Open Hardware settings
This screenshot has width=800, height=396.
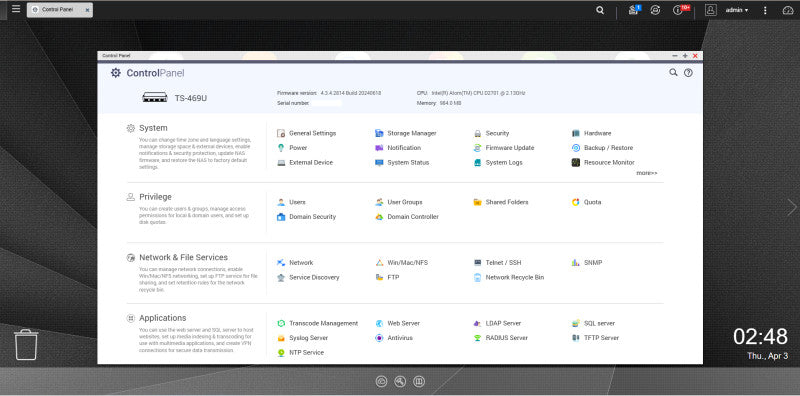(x=591, y=133)
